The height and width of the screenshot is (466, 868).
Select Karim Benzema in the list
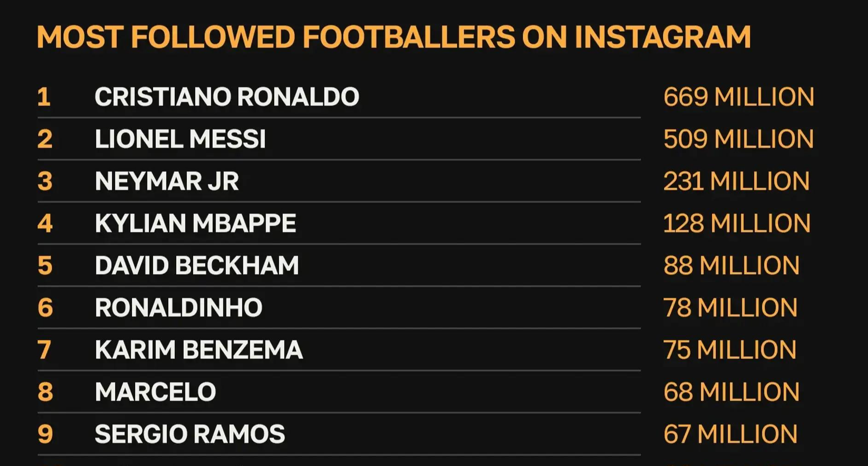[x=198, y=350]
